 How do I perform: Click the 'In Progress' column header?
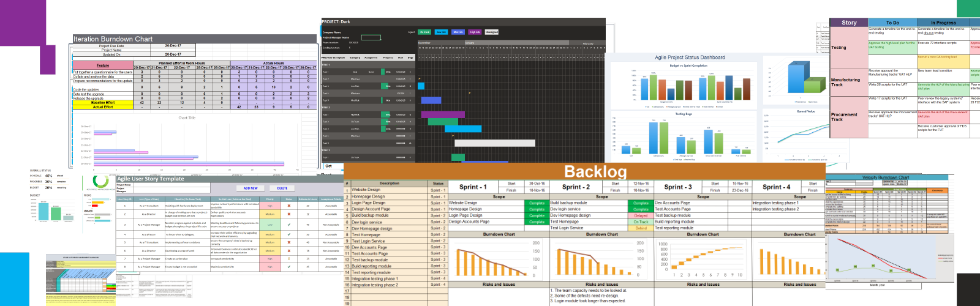click(943, 23)
